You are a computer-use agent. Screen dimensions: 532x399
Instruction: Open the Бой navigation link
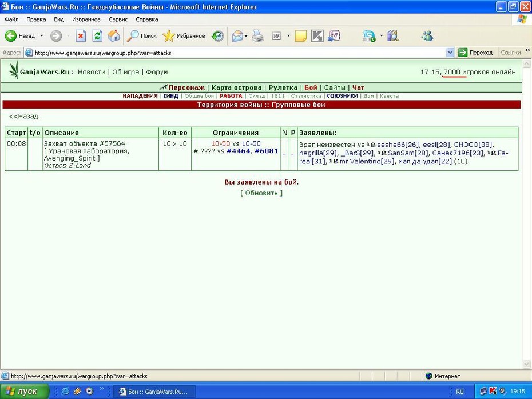click(311, 87)
